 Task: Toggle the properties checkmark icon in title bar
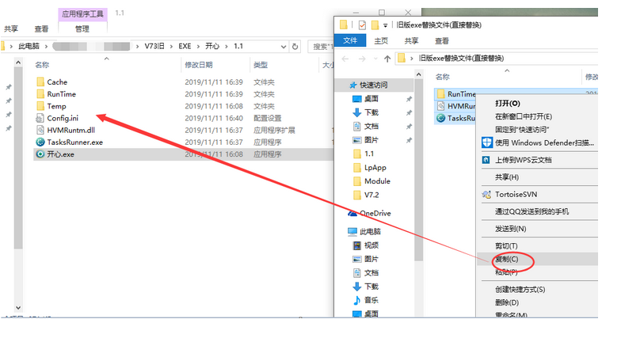[x=363, y=25]
